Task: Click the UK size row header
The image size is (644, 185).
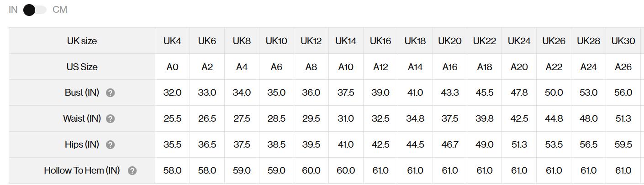Action: 82,41
